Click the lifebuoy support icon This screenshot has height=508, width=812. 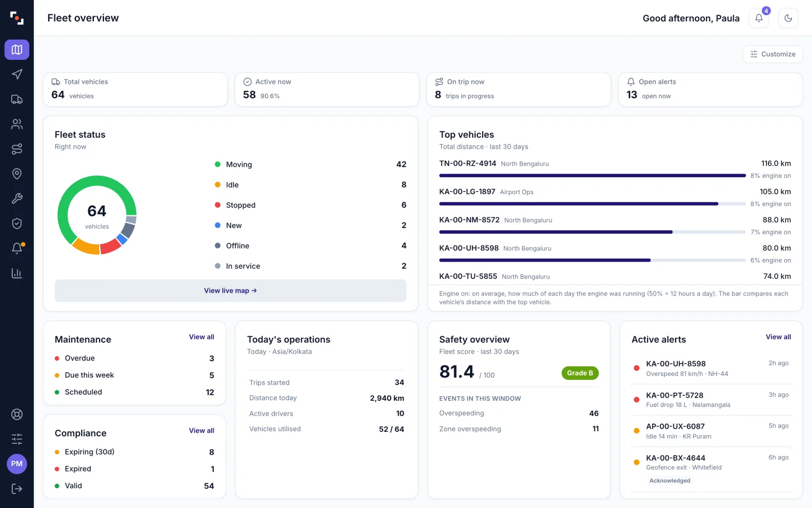tap(17, 414)
